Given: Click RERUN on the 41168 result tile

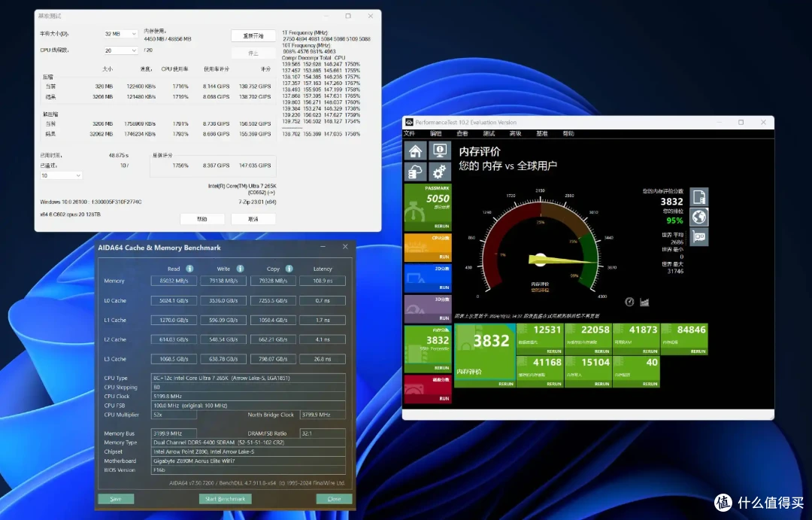Looking at the screenshot, I should 553,384.
